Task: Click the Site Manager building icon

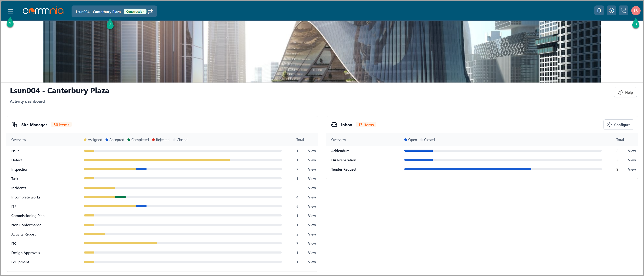Action: pos(15,125)
